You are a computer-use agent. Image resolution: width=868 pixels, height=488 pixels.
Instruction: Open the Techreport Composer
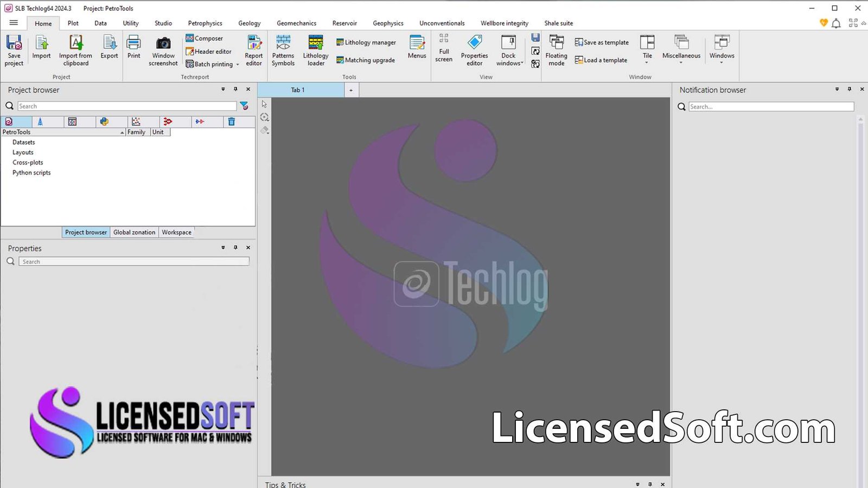pyautogui.click(x=204, y=38)
